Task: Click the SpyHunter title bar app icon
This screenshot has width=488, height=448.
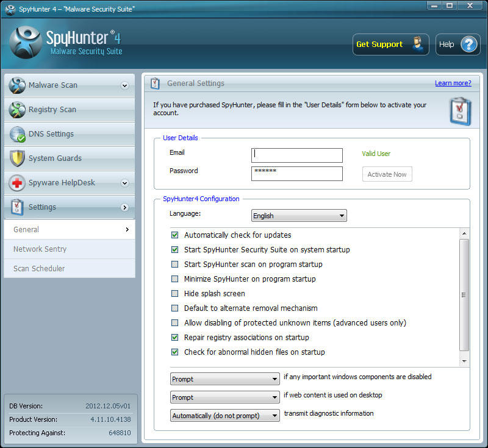Action: coord(10,10)
